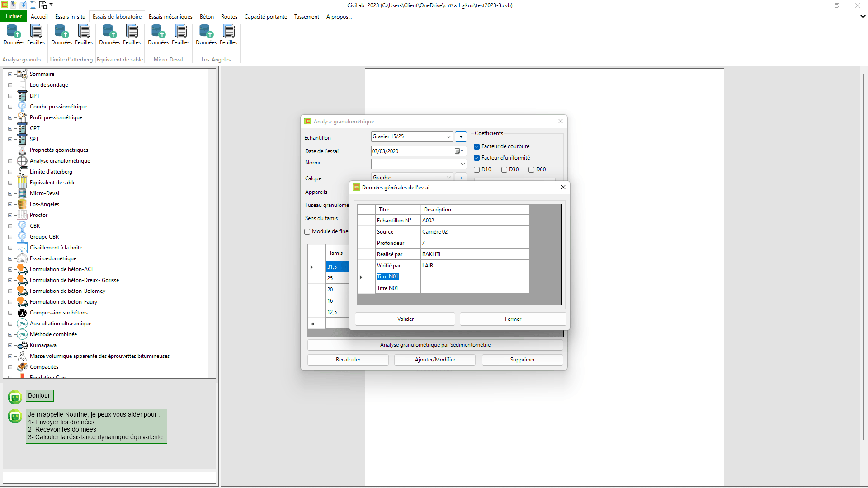Click the Nourine assistant avatar beside Bonjour
This screenshot has height=488, width=868.
coord(15,397)
